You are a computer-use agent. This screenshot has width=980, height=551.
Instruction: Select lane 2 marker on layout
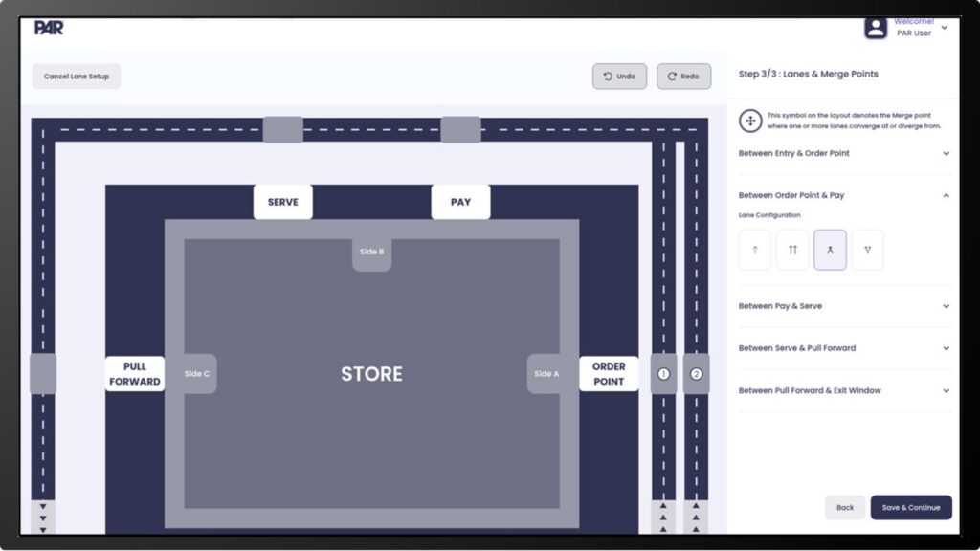tap(696, 374)
